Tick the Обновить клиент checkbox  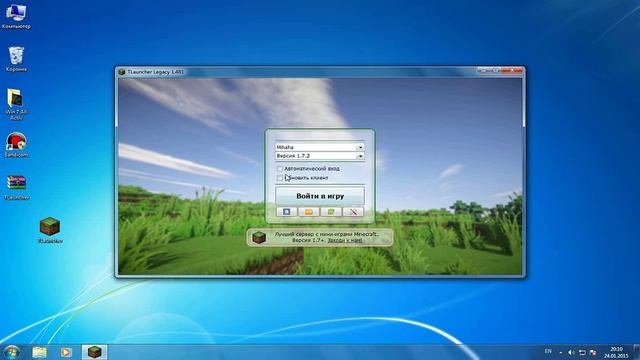pos(280,178)
